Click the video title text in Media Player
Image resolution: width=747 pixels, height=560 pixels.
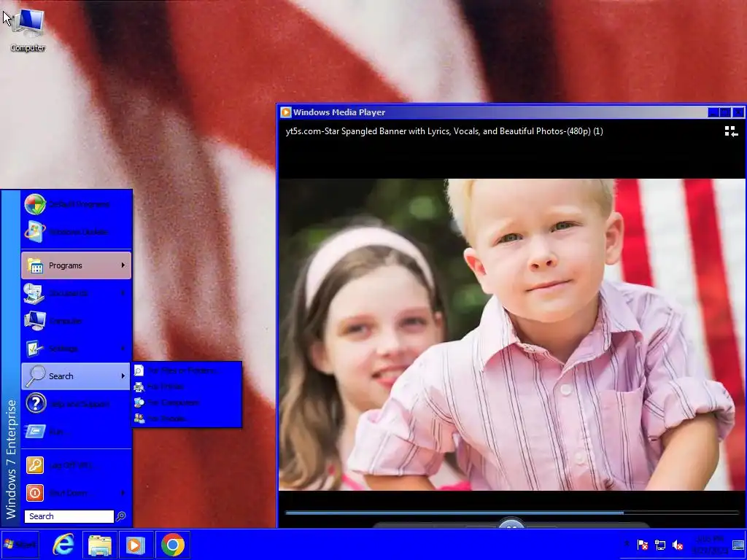click(x=444, y=131)
